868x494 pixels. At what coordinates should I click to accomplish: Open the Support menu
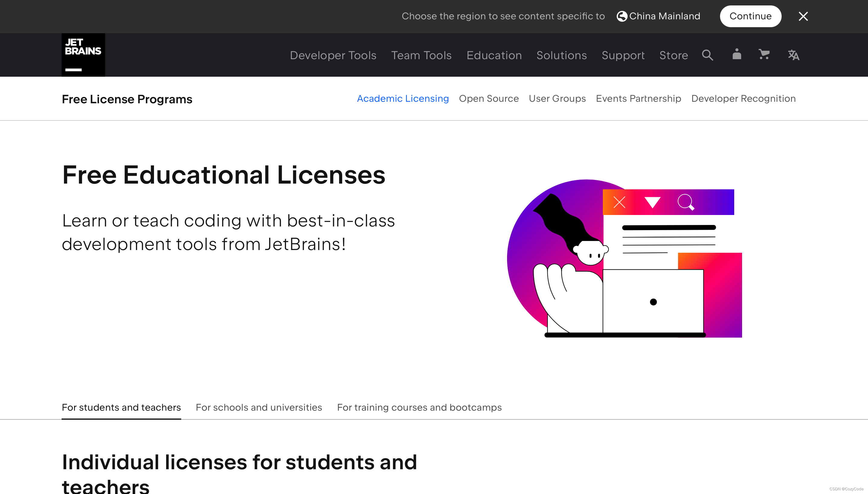(x=623, y=55)
